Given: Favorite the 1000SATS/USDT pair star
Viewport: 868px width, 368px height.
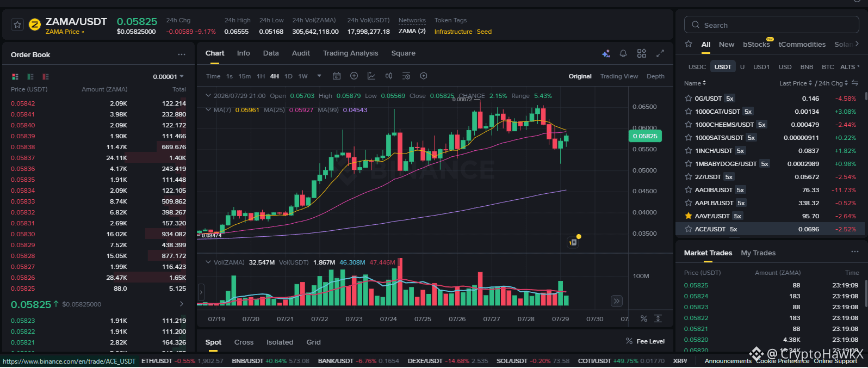Looking at the screenshot, I should tap(689, 138).
